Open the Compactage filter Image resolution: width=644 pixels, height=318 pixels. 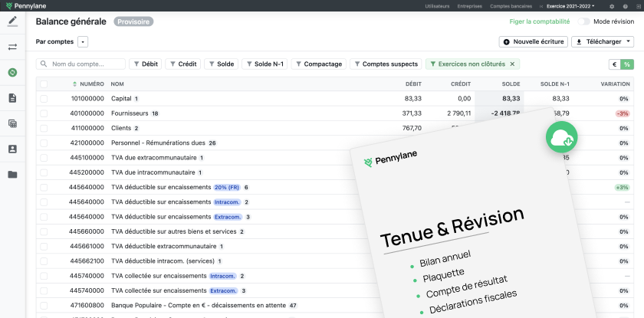pos(319,64)
